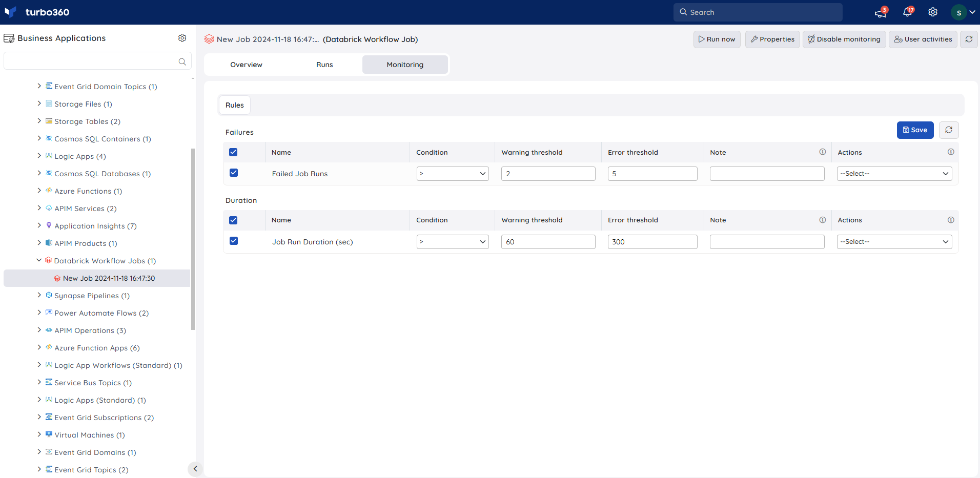
Task: Click the Cosmos SQL Containers icon
Action: pos(49,138)
